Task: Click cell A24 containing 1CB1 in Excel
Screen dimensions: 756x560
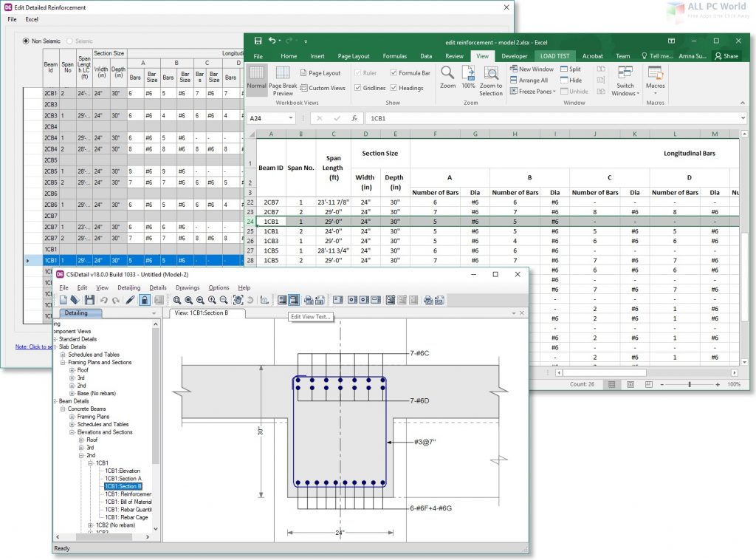Action: [271, 222]
